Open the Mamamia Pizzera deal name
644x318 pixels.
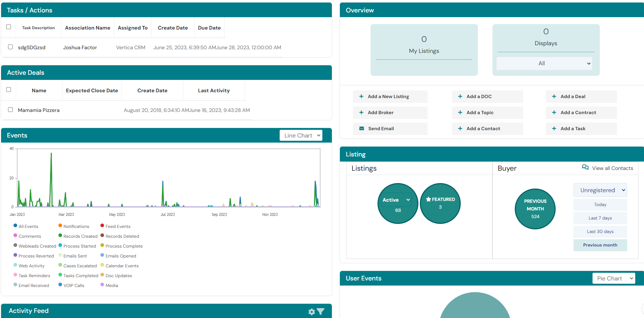pos(39,110)
